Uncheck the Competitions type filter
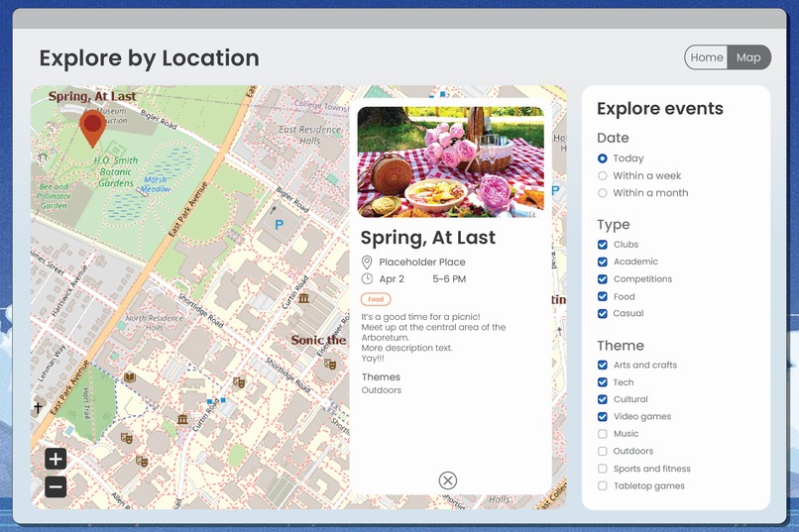This screenshot has height=532, width=799. (x=603, y=279)
